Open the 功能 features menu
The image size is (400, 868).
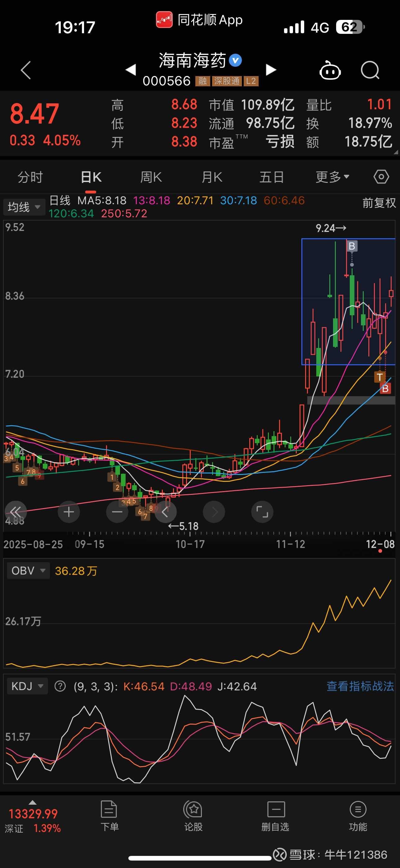pos(358,816)
